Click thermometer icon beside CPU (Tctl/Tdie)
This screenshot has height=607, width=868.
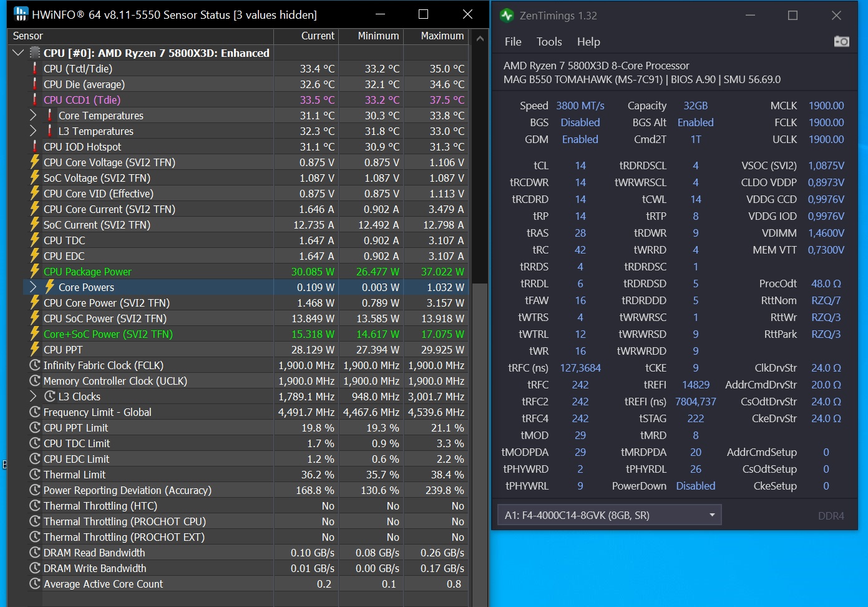35,69
